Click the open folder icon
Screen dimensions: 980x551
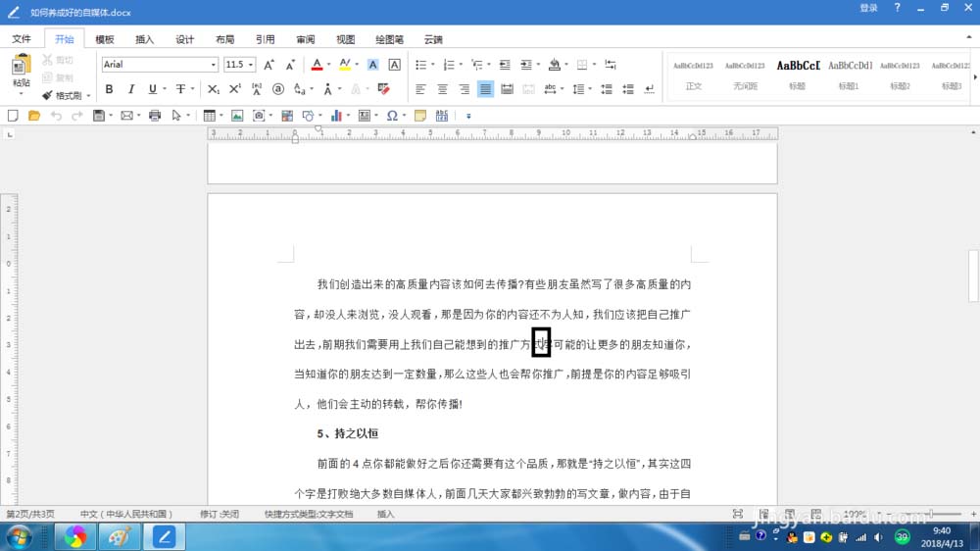[x=34, y=116]
